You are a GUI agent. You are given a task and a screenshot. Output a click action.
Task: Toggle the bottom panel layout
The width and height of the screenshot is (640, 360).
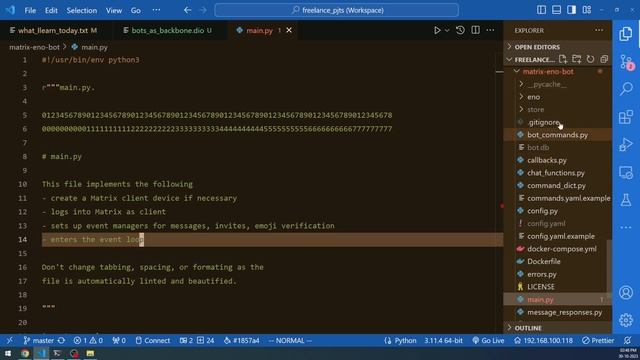coord(556,10)
